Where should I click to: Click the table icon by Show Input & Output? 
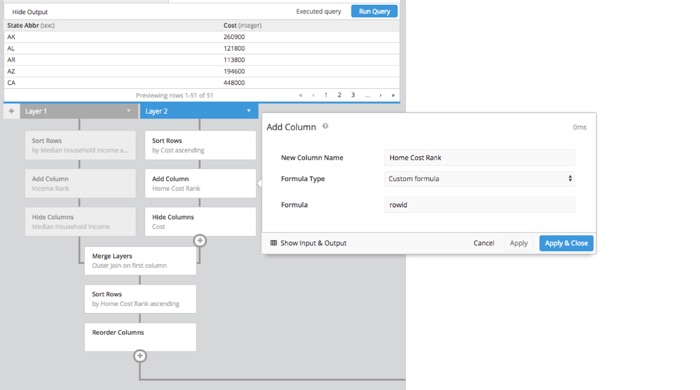(x=274, y=243)
